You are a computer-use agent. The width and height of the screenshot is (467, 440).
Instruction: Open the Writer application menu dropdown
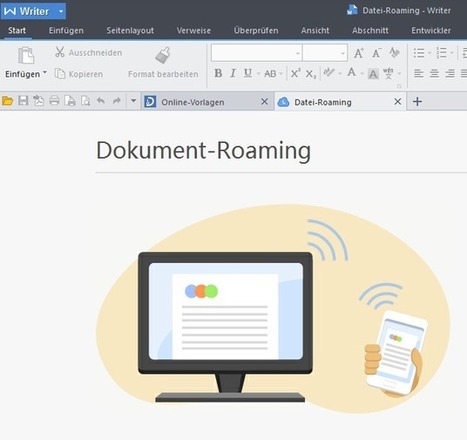click(x=61, y=11)
